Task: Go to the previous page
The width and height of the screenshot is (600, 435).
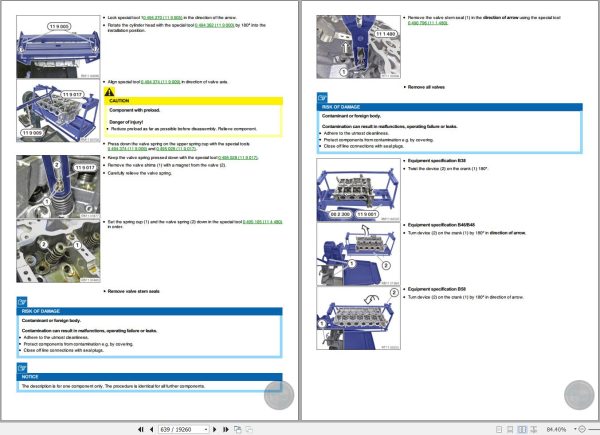Action: click(x=152, y=430)
